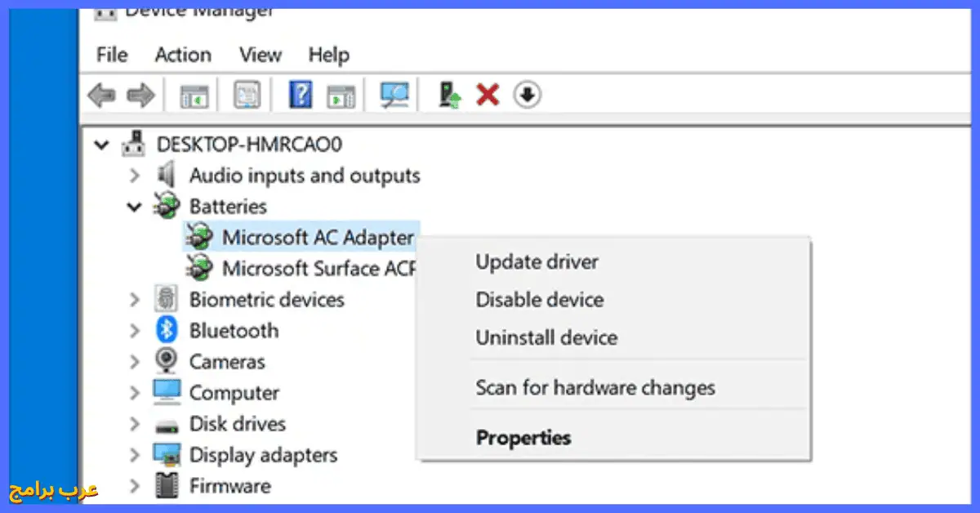
Task: Expand the Firmware node
Action: click(135, 486)
